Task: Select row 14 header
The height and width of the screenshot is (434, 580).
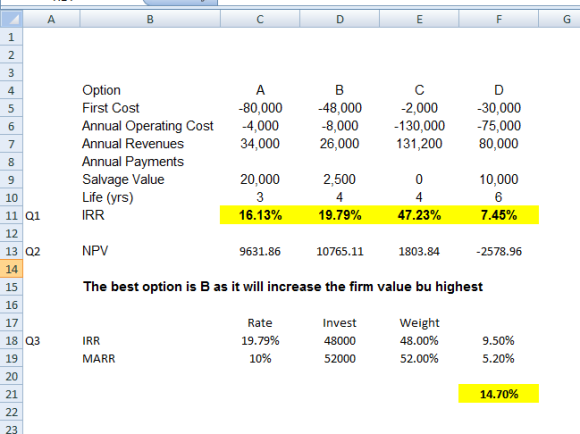Action: [x=11, y=269]
